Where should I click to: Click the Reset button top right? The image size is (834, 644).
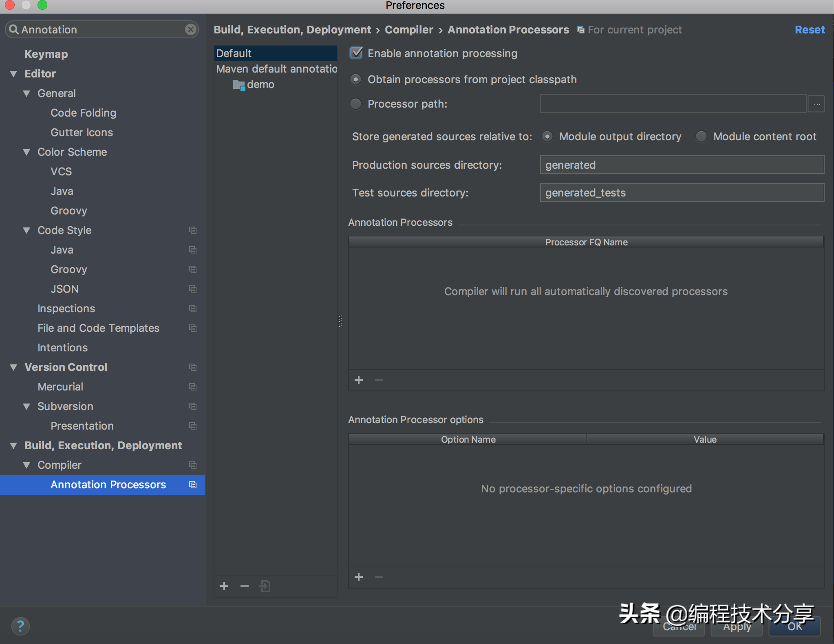(810, 29)
